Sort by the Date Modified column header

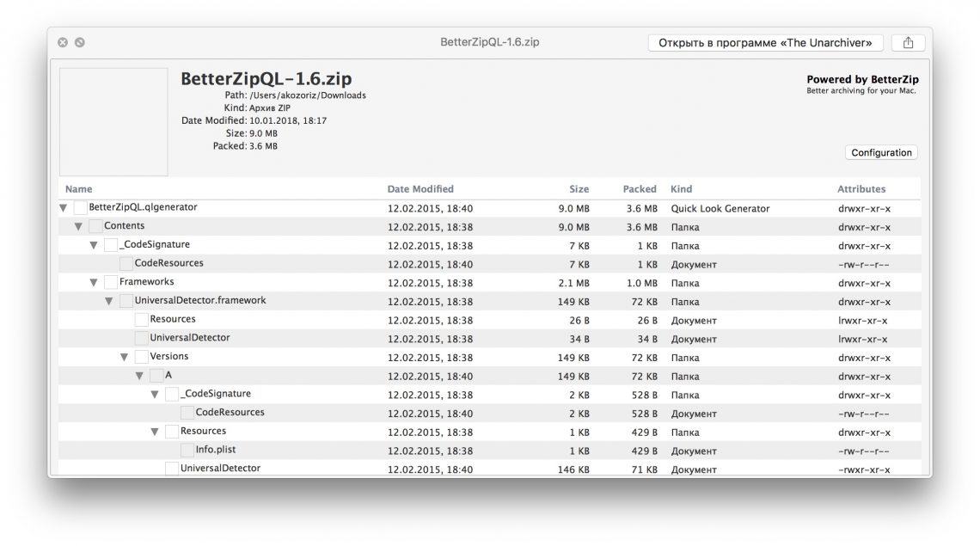coord(420,189)
